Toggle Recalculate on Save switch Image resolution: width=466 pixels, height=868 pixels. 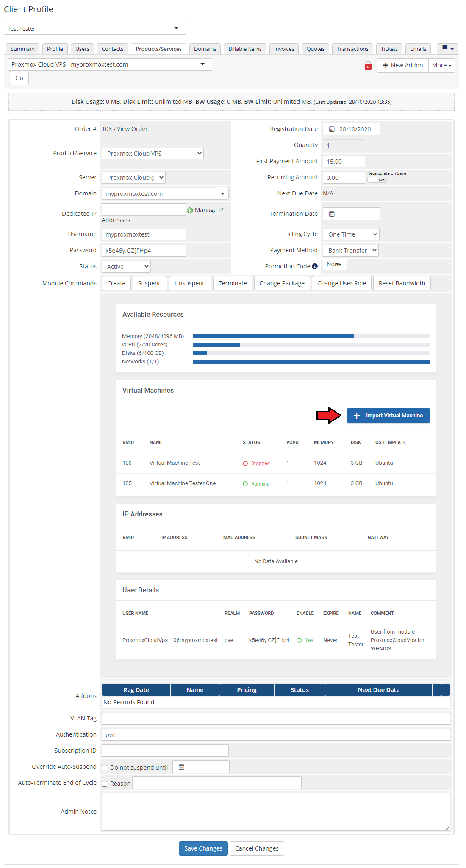click(377, 180)
